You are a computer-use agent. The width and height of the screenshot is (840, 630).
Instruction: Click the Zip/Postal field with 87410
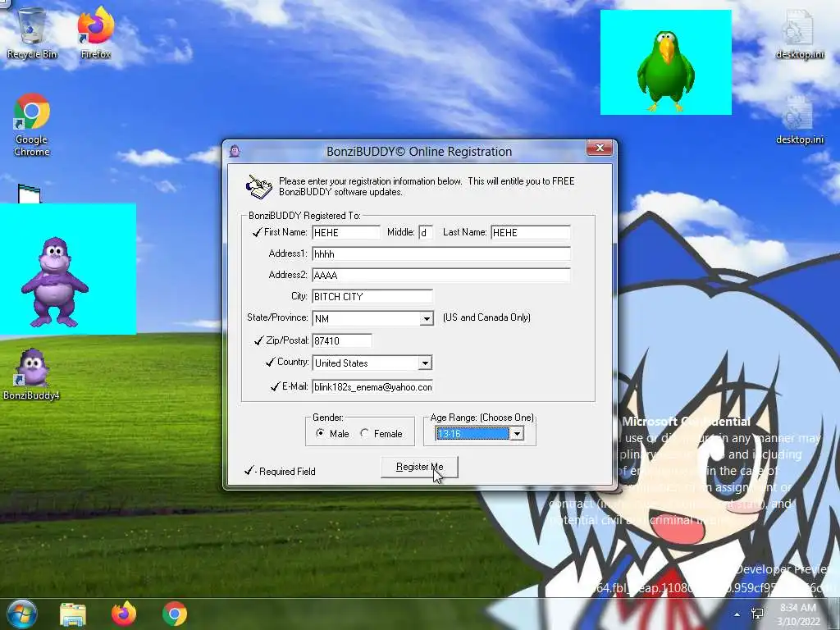(x=342, y=340)
